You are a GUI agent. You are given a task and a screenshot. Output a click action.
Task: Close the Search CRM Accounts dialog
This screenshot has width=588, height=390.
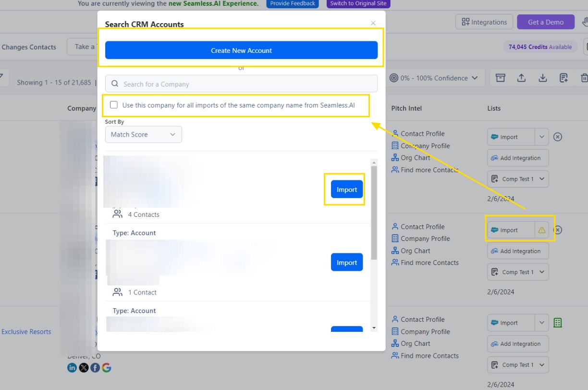[373, 23]
